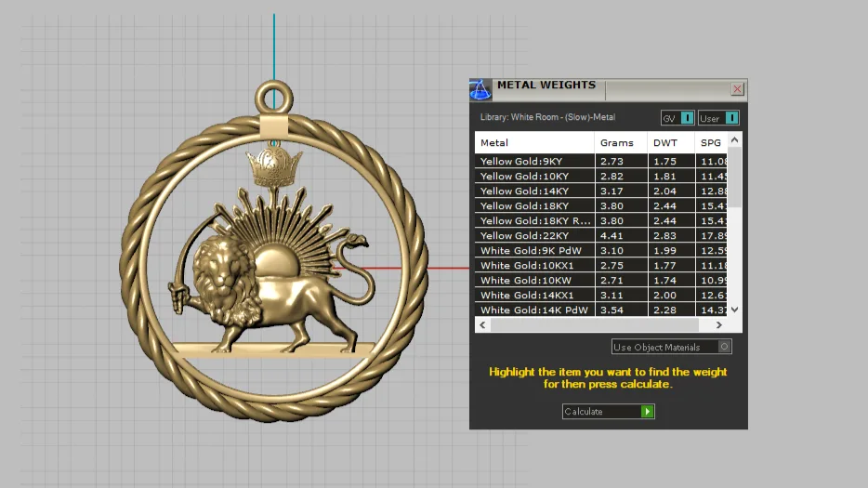This screenshot has height=488, width=868.
Task: Select the White Gold:10KW row
Action: click(x=600, y=281)
